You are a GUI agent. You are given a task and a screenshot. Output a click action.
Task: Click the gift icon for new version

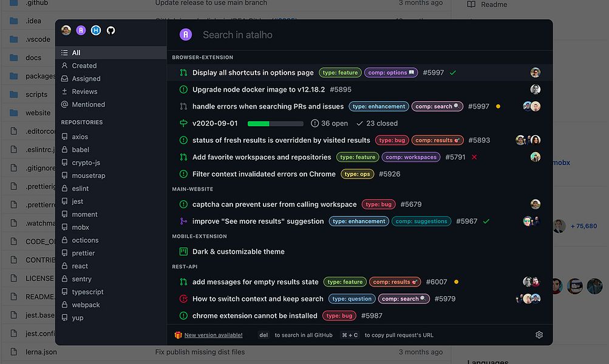point(179,335)
